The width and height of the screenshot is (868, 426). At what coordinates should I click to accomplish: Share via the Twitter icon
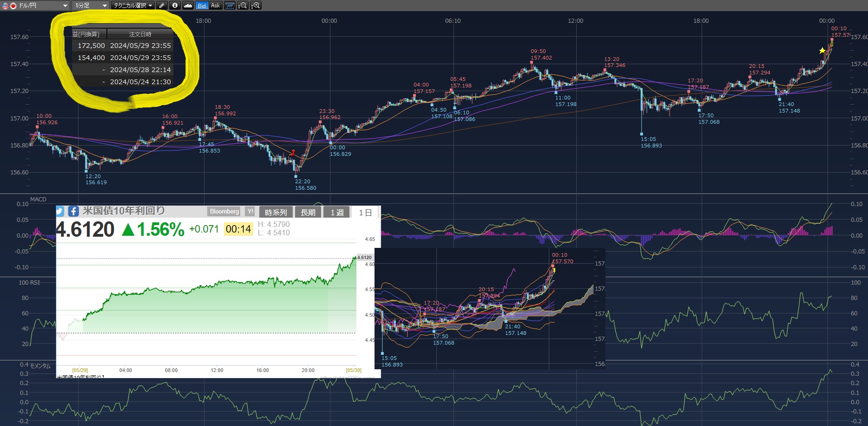click(x=60, y=212)
